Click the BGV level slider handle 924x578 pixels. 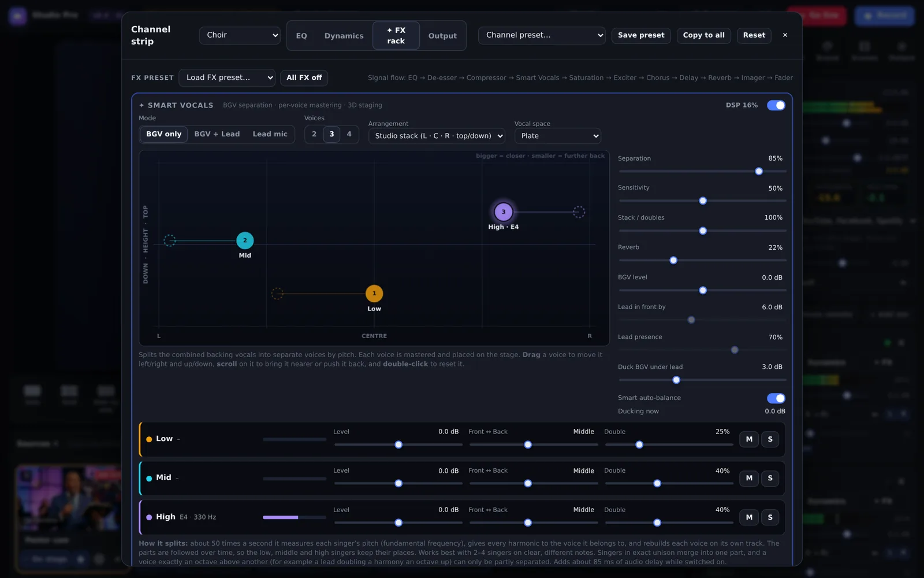pos(703,291)
